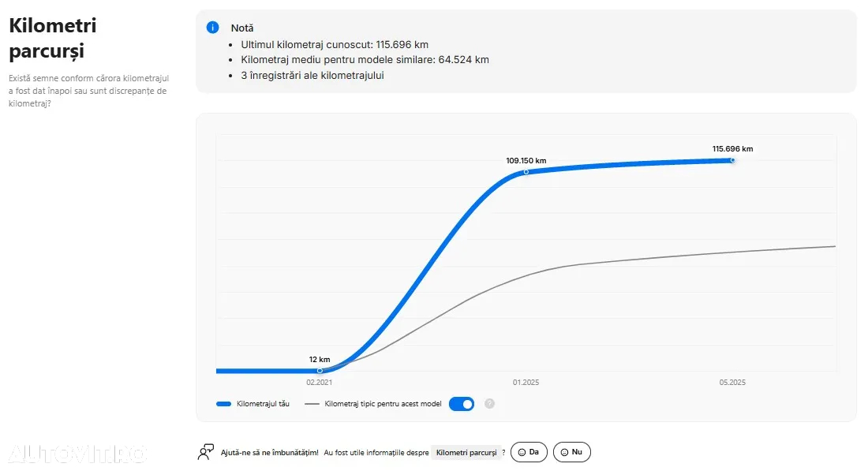Screen dimensions: 868x471
Task: Click the blue info icon beside Notă
Action: [x=212, y=28]
